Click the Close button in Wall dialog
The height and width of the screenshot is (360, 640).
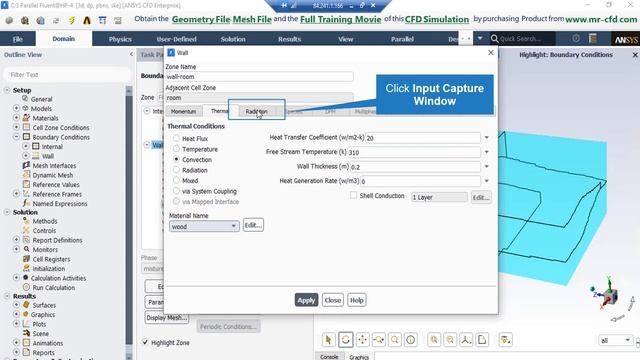(x=333, y=300)
